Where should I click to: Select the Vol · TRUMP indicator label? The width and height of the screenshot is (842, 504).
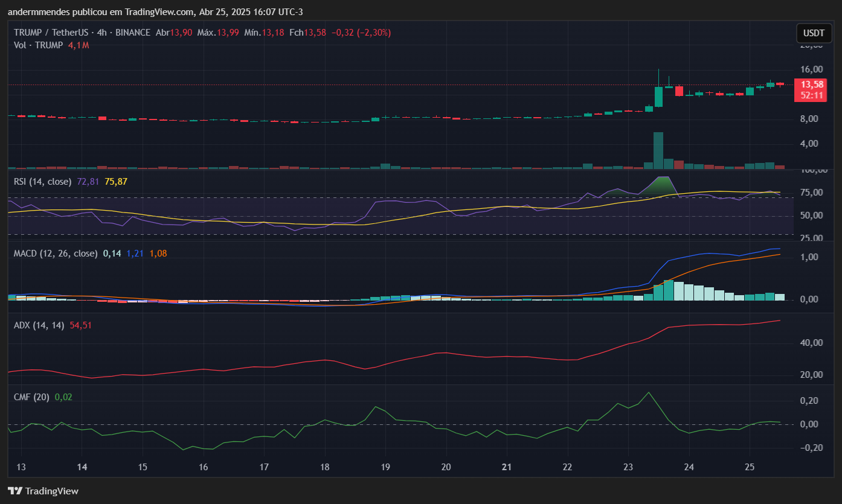coord(38,45)
